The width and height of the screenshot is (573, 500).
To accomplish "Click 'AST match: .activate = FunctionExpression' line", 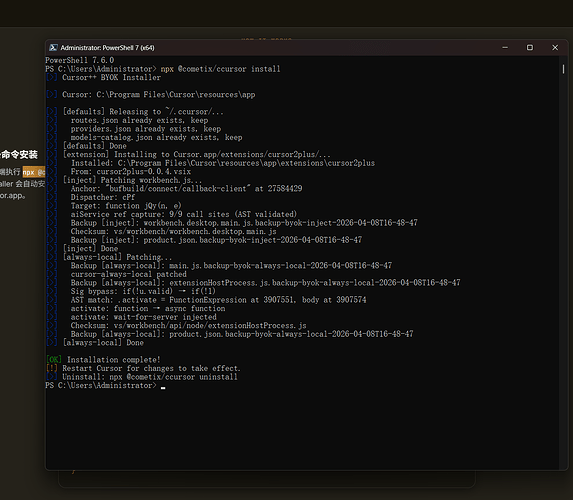I will click(219, 300).
